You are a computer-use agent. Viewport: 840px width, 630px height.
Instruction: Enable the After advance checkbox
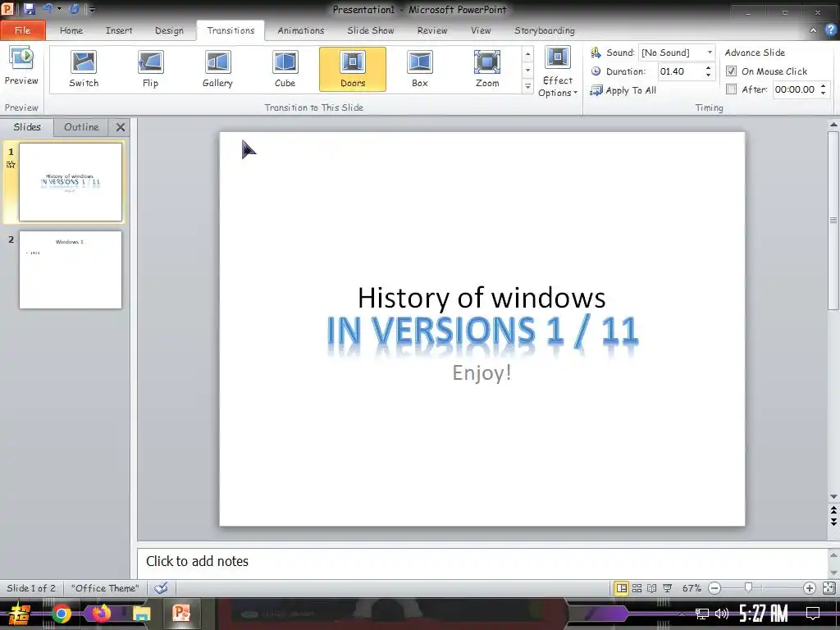[x=731, y=89]
